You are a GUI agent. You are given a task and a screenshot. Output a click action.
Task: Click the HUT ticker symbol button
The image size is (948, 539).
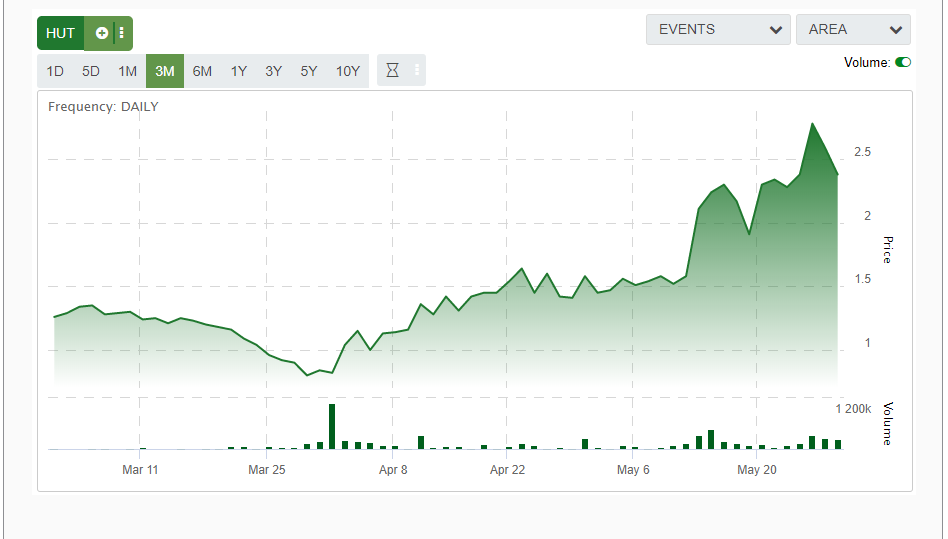[x=60, y=33]
